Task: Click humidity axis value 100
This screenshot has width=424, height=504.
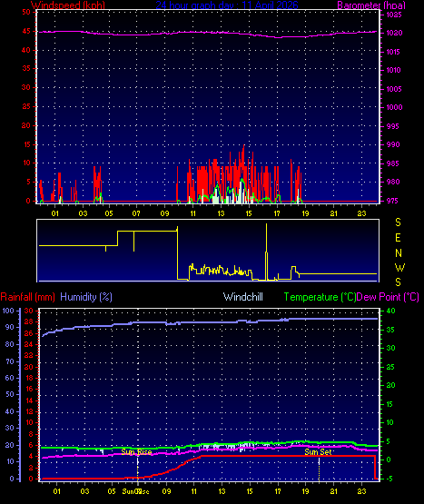Action: pyautogui.click(x=8, y=311)
